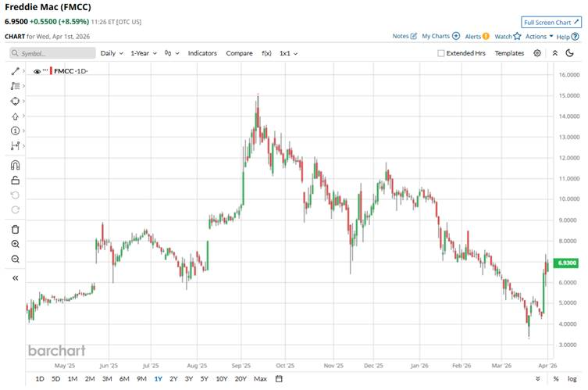Select the trend line drawing tool
Image resolution: width=588 pixels, height=390 pixels.
point(15,71)
